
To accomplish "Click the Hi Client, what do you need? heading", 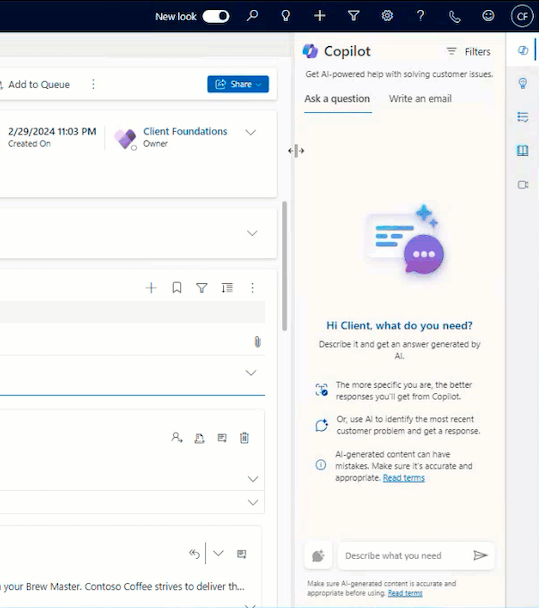I will pyautogui.click(x=399, y=325).
